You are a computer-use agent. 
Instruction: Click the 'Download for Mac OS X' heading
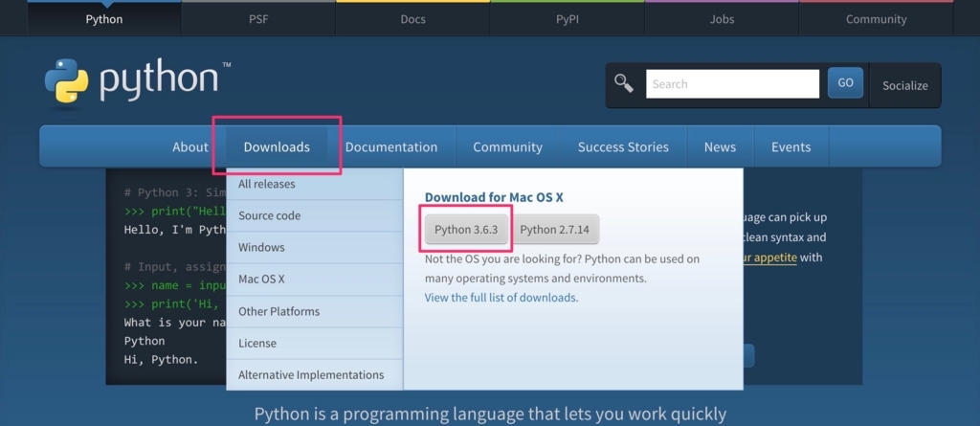[x=494, y=197]
